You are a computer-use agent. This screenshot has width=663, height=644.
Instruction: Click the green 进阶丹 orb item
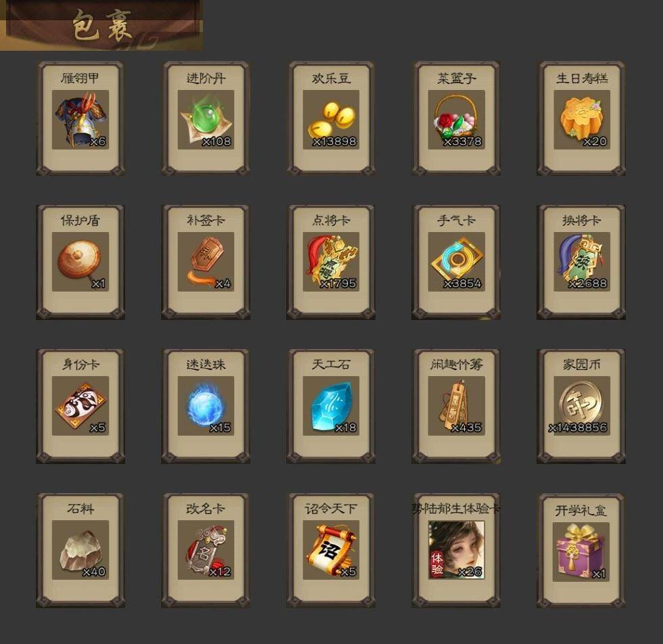click(206, 119)
